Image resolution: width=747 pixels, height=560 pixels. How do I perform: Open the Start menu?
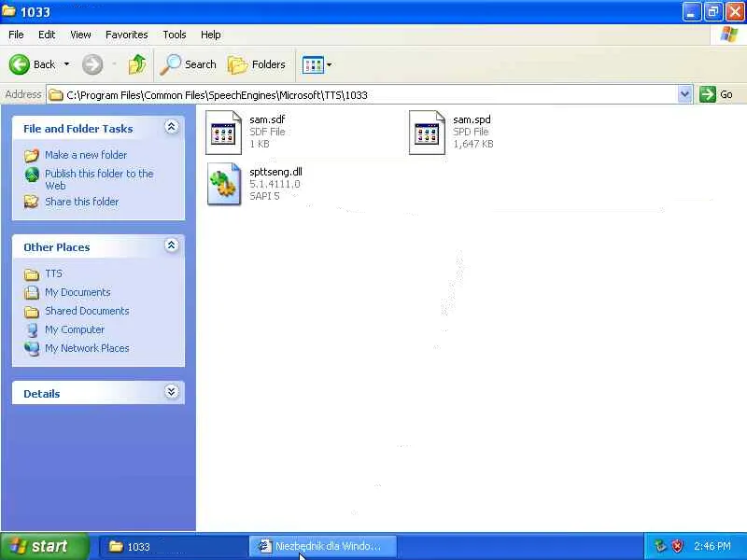pos(44,546)
